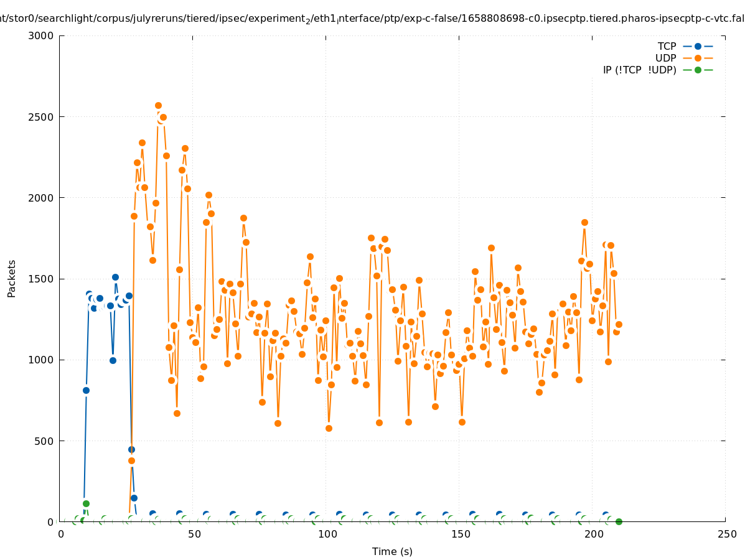Toggle the TCP series legend label

click(667, 46)
